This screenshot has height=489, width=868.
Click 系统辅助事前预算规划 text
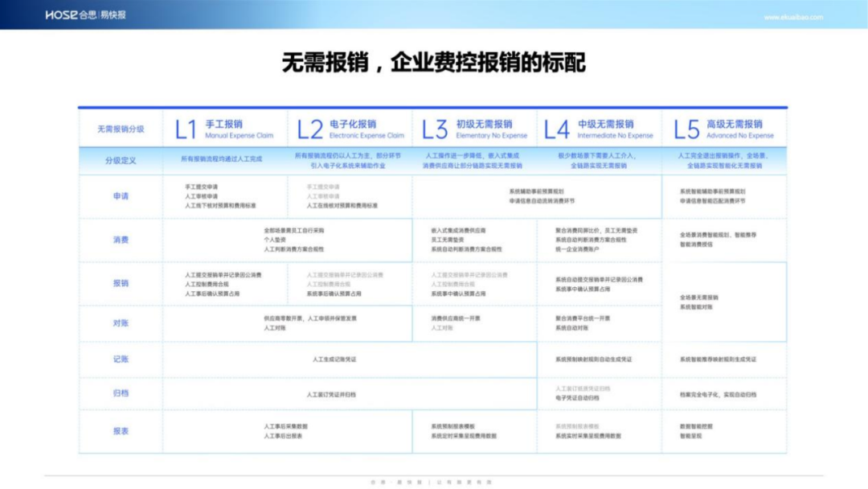[x=536, y=191]
